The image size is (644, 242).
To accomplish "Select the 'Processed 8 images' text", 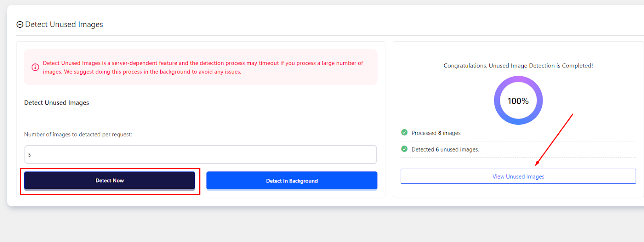I will (x=436, y=133).
